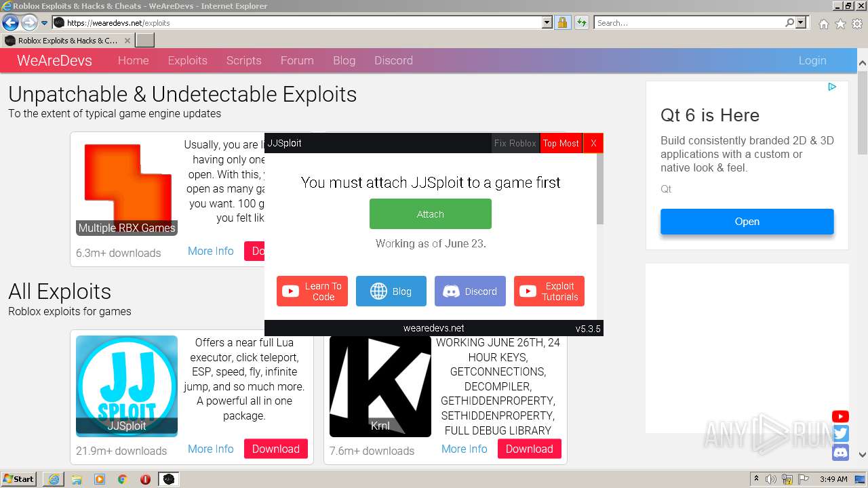Open the Forum nav item
The height and width of the screenshot is (488, 868).
point(297,60)
